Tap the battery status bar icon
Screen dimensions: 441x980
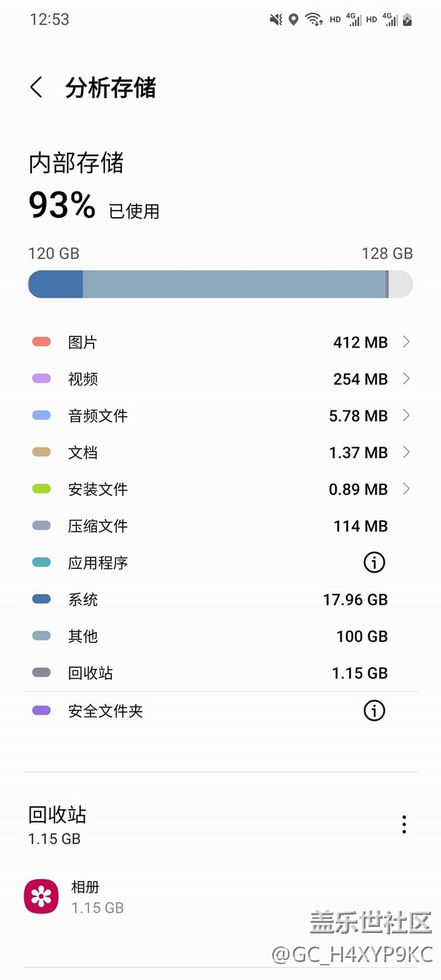point(407,20)
